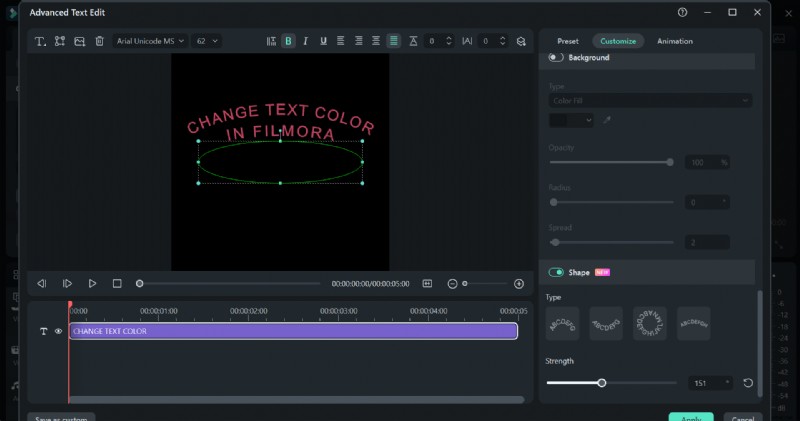Click the Opacity slider handle

pyautogui.click(x=670, y=162)
